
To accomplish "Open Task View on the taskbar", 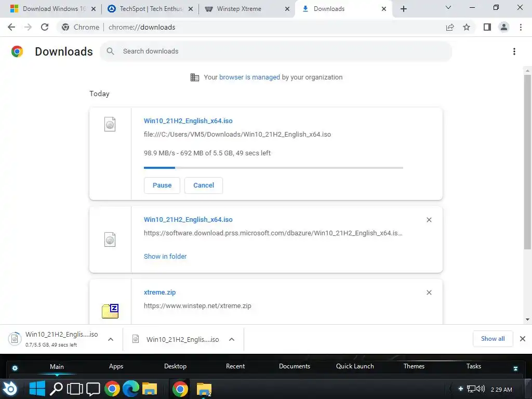I will click(x=75, y=389).
